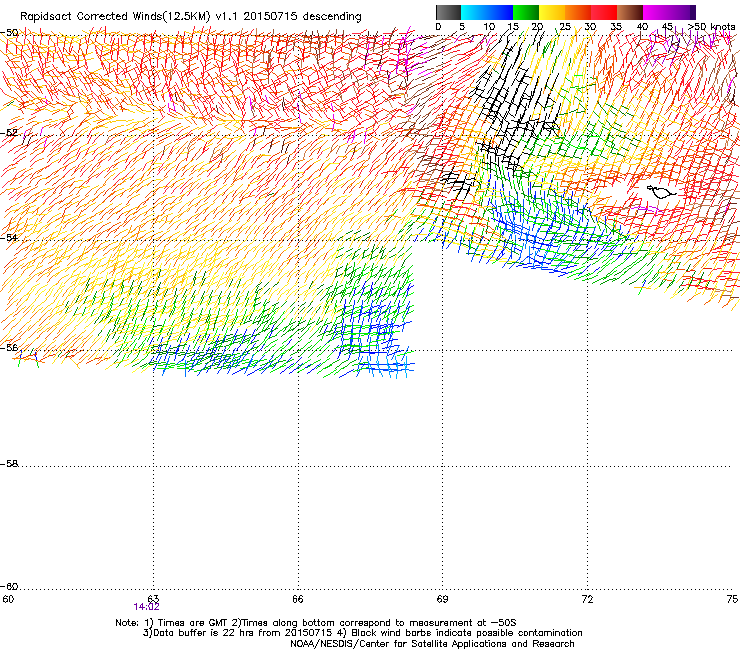This screenshot has height=650, width=740.
Task: Click the gray 0-5 knots legend swatch
Action: pyautogui.click(x=448, y=12)
